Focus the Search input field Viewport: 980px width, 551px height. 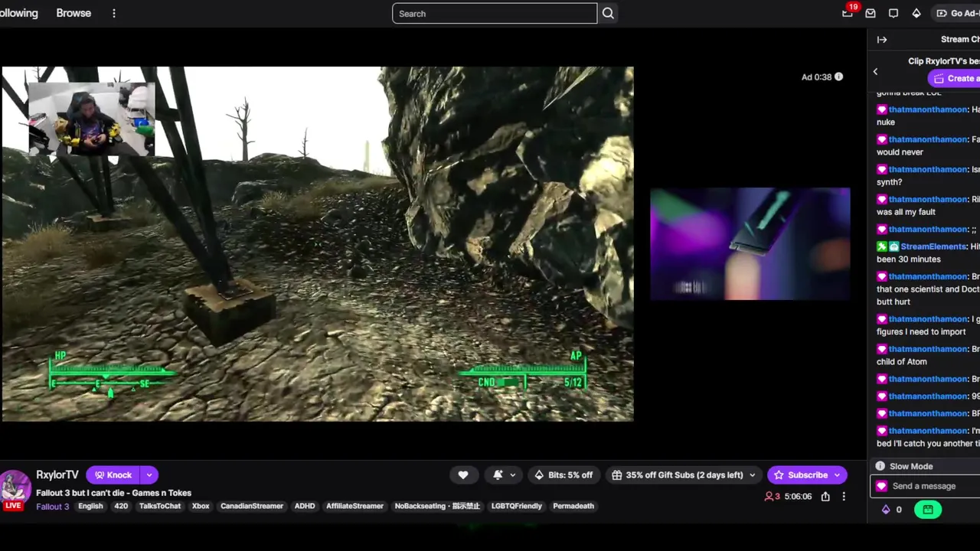pyautogui.click(x=495, y=13)
